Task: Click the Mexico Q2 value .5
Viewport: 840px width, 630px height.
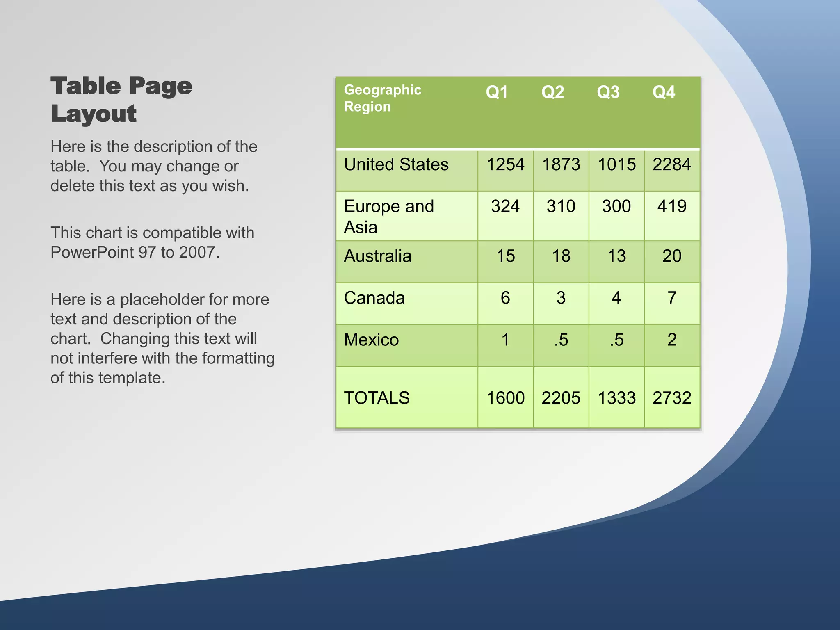Action: click(561, 340)
